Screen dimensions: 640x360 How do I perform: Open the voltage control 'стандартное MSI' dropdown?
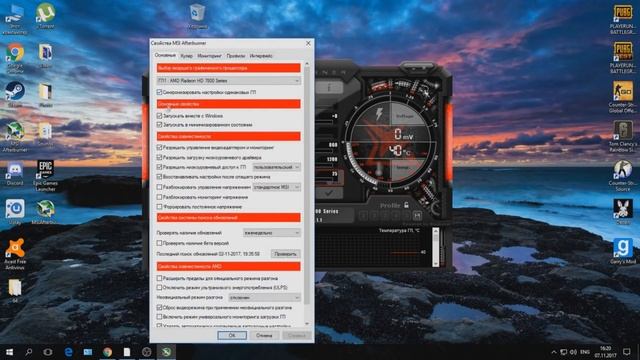276,187
